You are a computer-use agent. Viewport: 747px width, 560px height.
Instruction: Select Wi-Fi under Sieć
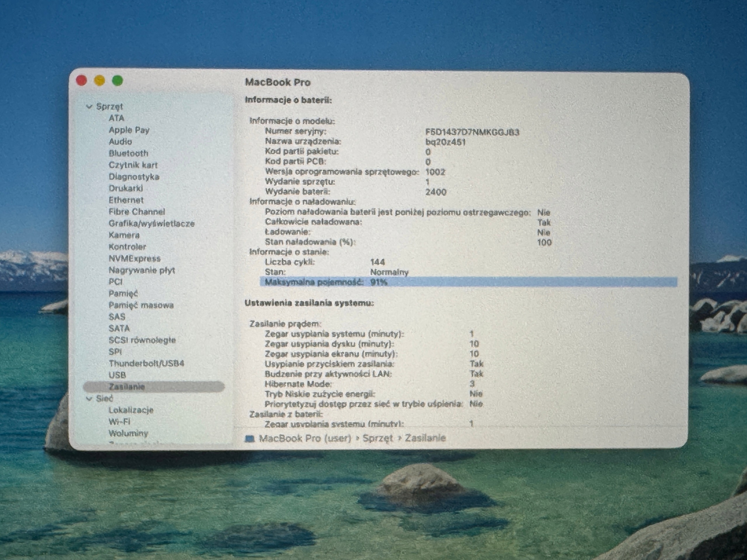point(119,422)
